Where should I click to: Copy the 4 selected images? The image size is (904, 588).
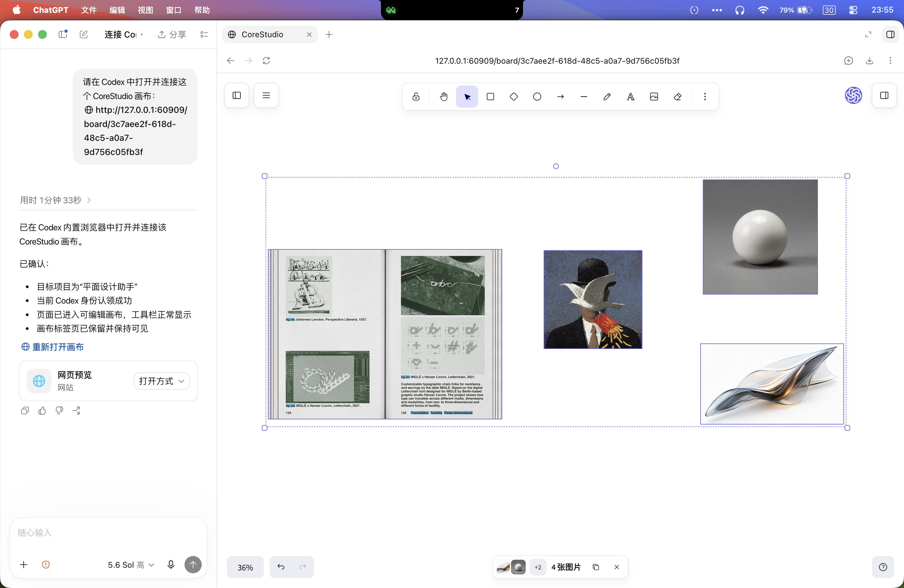[596, 567]
